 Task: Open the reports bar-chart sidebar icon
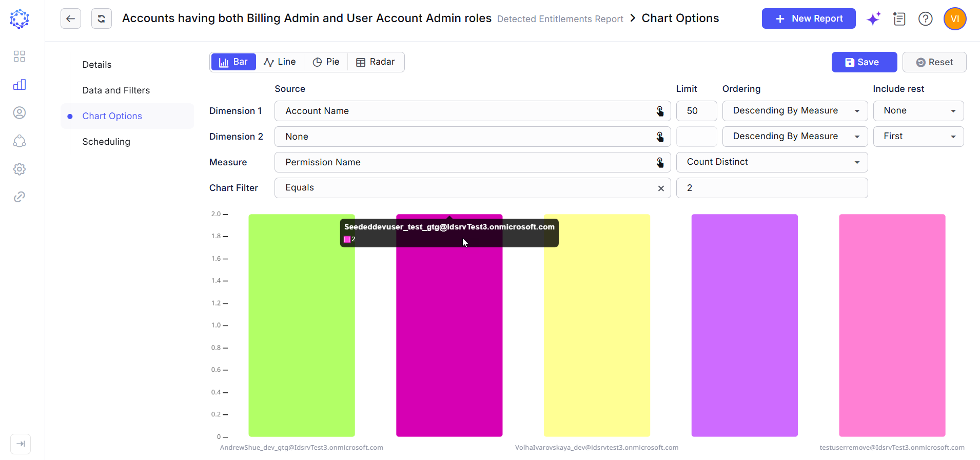19,85
